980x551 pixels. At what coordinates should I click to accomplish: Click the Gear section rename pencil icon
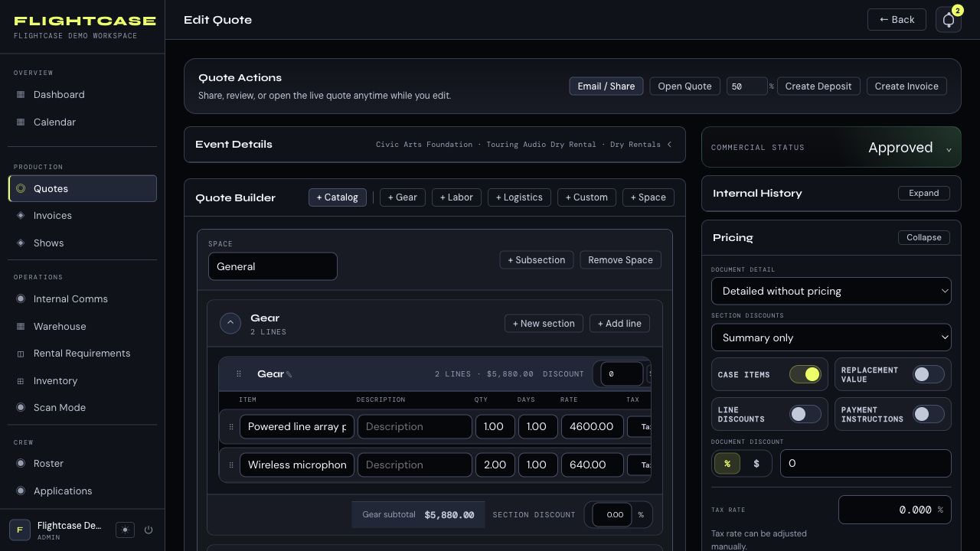point(289,375)
